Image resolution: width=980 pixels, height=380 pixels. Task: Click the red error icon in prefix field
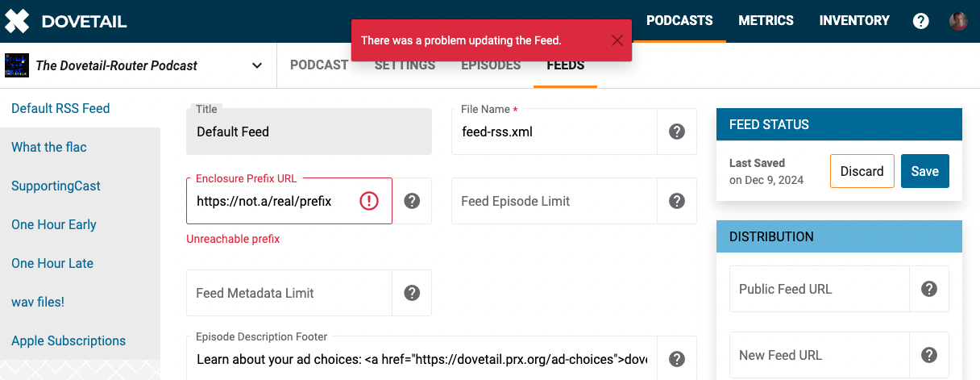click(x=369, y=201)
